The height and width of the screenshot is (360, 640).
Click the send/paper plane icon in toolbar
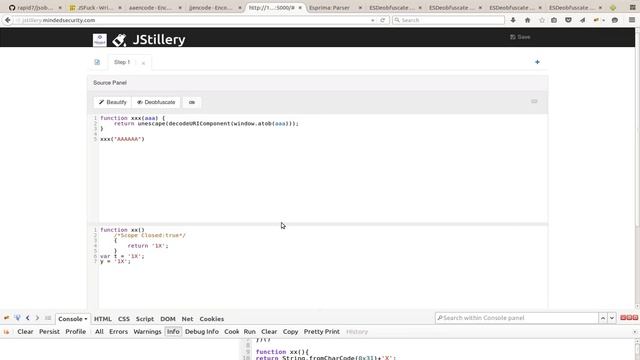point(582,20)
